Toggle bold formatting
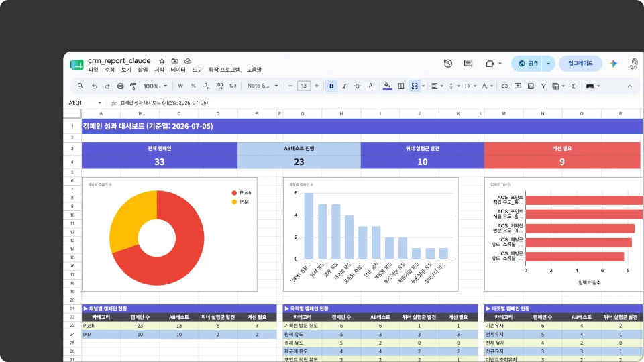Image resolution: width=644 pixels, height=362 pixels. [x=331, y=86]
